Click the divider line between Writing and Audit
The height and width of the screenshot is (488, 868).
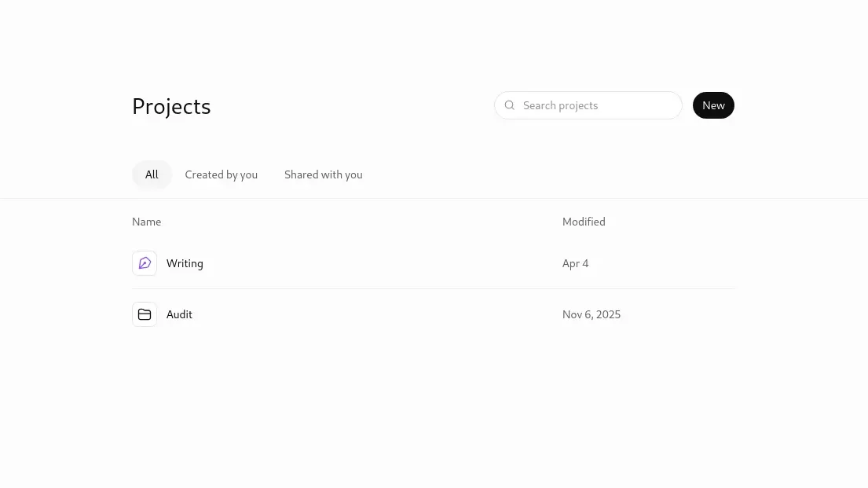434,288
